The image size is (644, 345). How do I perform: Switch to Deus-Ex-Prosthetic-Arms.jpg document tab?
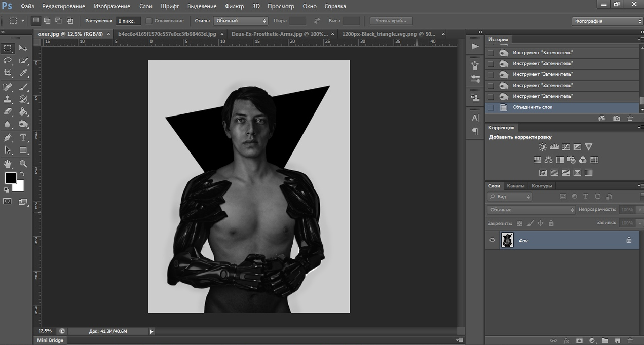coord(279,34)
